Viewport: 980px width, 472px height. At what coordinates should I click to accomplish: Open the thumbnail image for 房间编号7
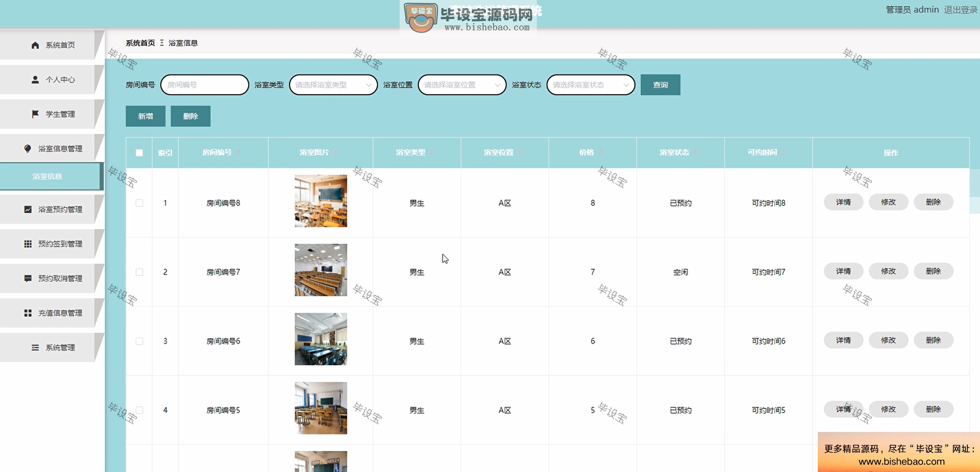pos(321,270)
